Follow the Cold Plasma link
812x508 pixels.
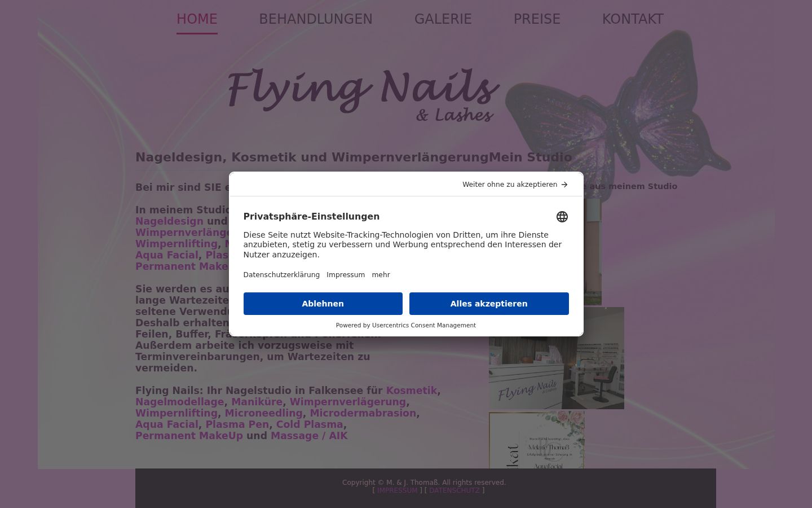(x=310, y=424)
